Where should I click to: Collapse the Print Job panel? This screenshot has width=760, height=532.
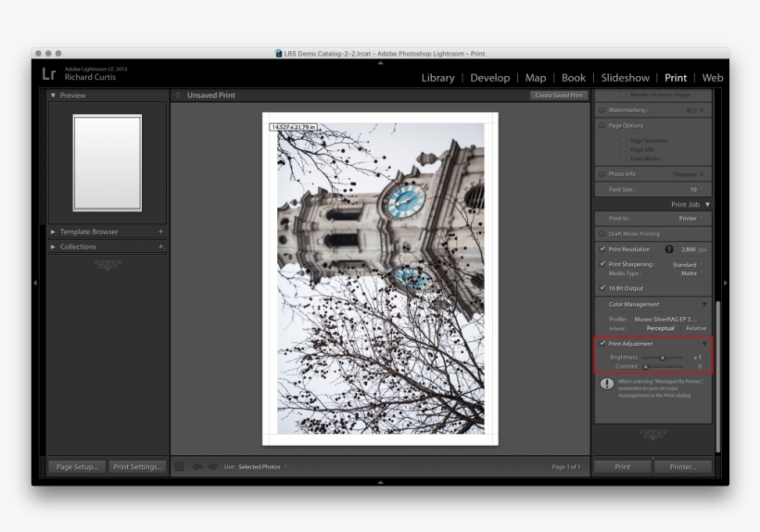pyautogui.click(x=708, y=205)
